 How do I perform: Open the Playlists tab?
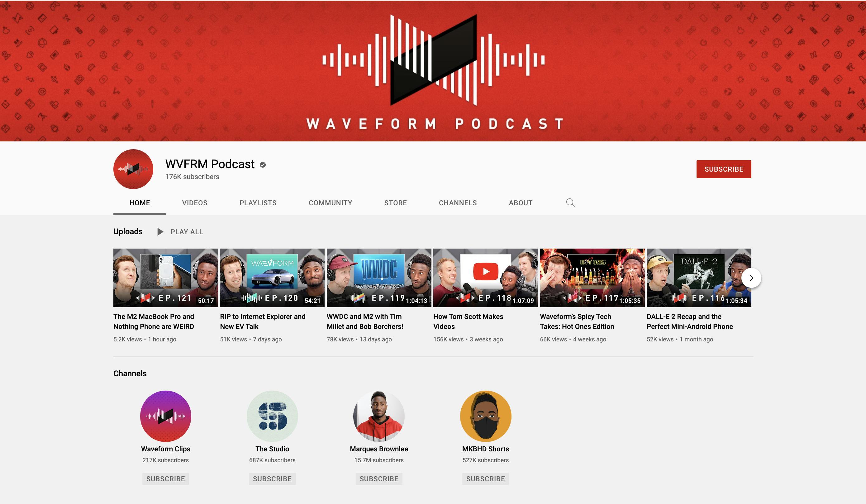(258, 203)
